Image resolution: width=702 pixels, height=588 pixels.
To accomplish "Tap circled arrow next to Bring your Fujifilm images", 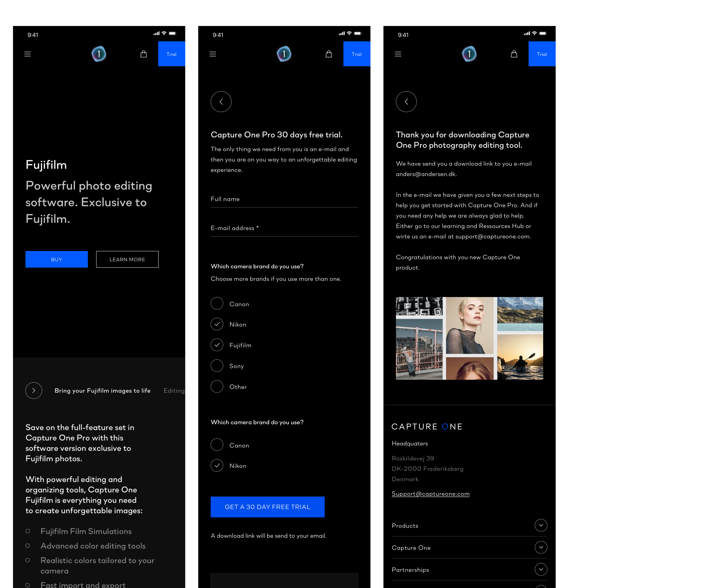I will click(x=34, y=391).
